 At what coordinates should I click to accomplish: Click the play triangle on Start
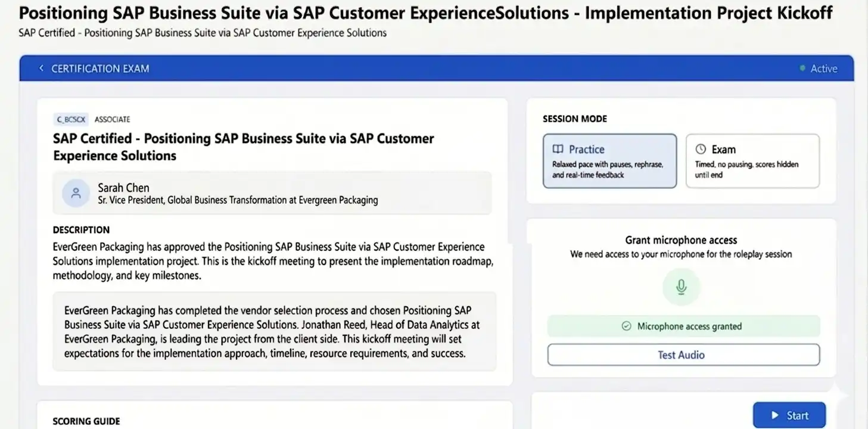(775, 415)
